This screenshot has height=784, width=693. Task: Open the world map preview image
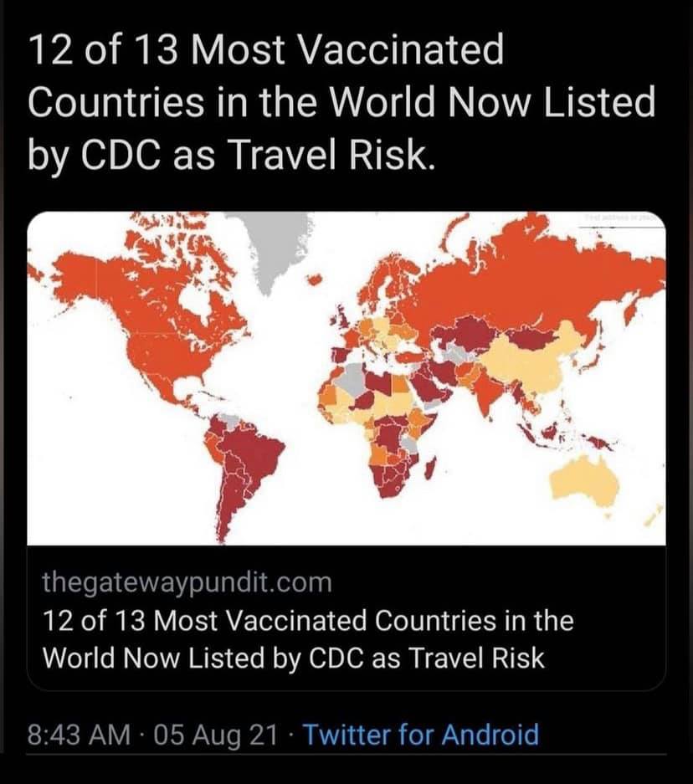pyautogui.click(x=346, y=378)
